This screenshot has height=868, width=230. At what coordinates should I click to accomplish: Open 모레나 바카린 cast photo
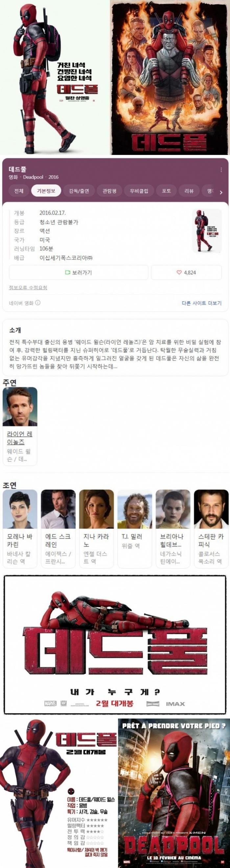point(20,509)
